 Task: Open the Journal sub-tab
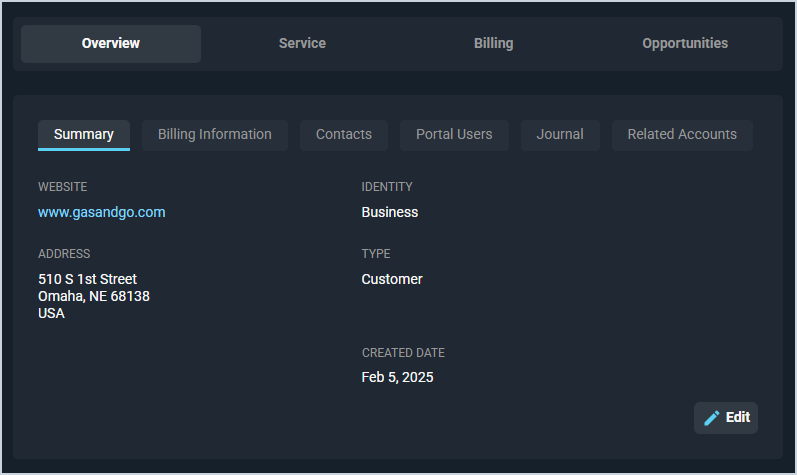point(560,134)
